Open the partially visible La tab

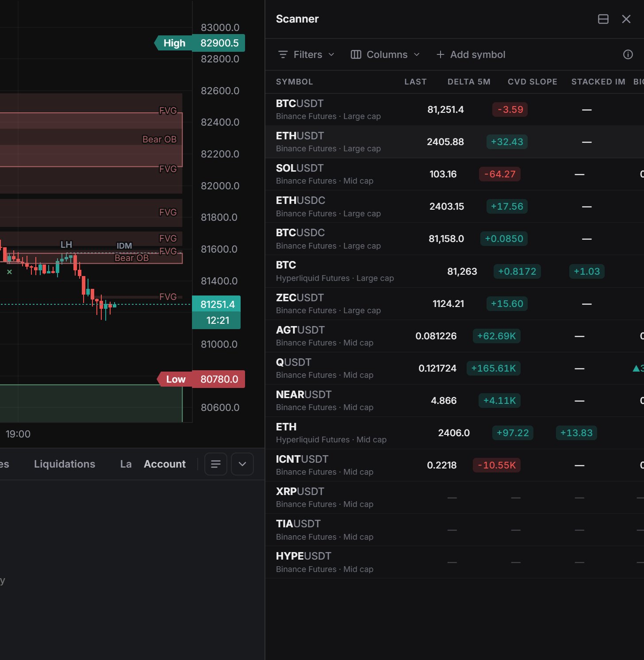tap(126, 464)
